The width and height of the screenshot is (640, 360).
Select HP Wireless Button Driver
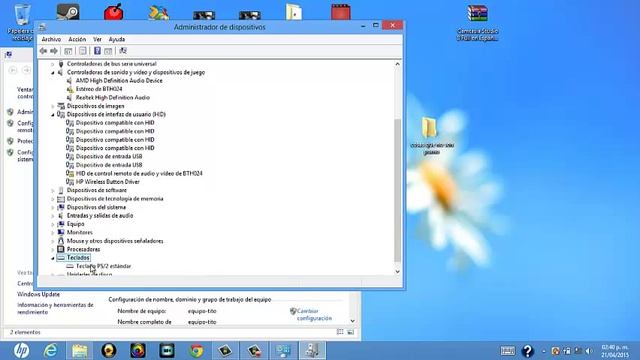[x=107, y=182]
